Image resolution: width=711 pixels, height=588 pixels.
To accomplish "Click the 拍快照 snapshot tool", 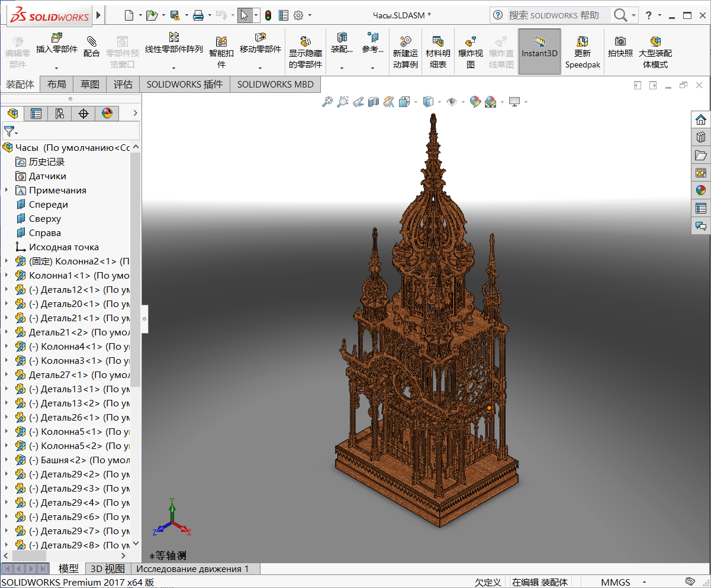I will 620,46.
